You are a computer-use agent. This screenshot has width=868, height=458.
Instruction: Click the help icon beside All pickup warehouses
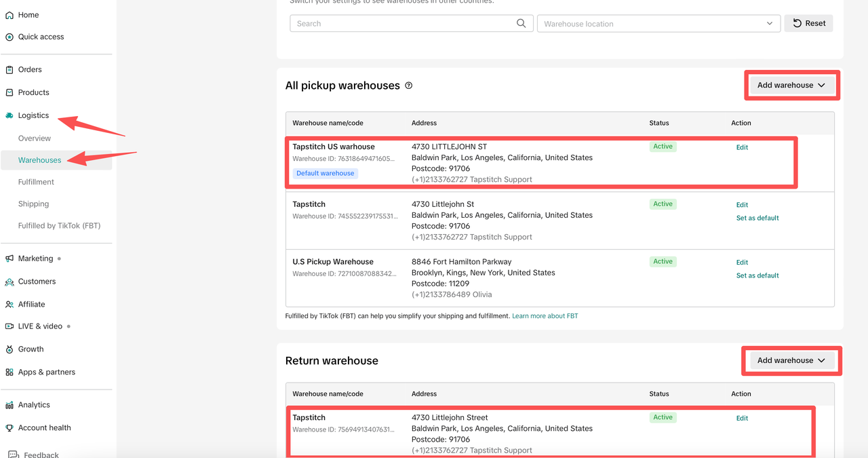[x=409, y=85]
